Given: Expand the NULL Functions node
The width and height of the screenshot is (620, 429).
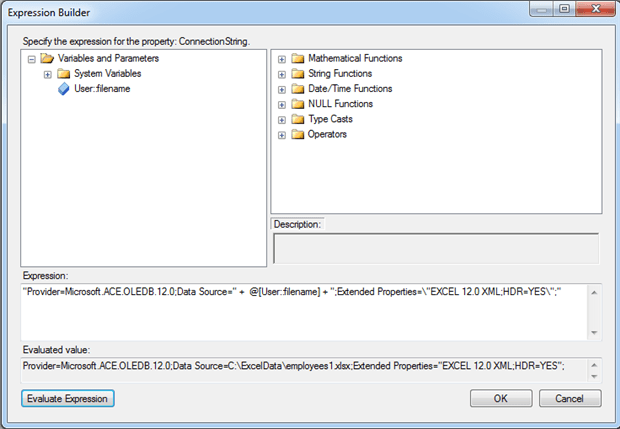Looking at the screenshot, I should (282, 105).
